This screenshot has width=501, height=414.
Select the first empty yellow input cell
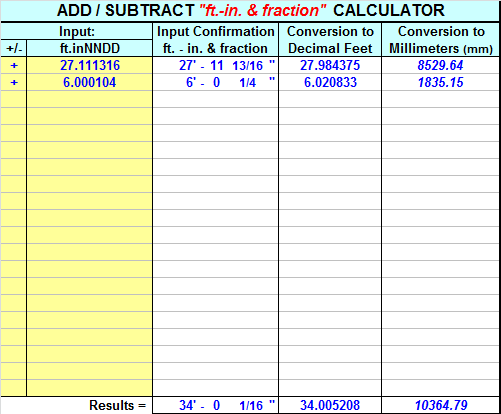click(89, 99)
